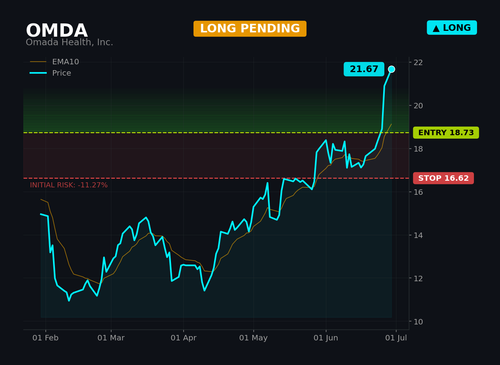Click the 21.67 current price tag
Screen dimensions: 500x365
click(x=364, y=69)
